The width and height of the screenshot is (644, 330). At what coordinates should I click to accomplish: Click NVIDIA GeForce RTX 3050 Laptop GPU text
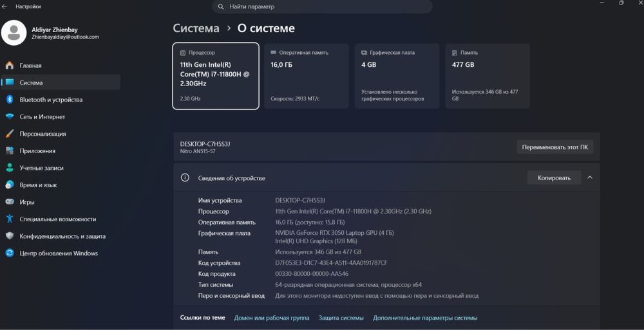click(x=334, y=233)
